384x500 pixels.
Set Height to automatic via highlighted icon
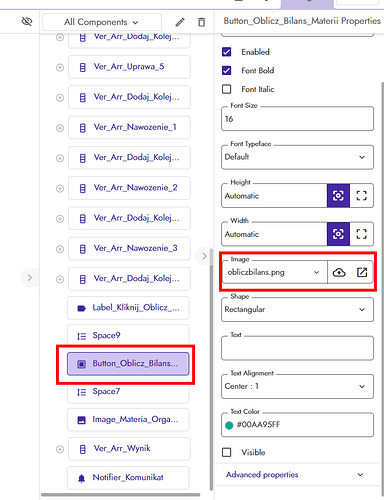pyautogui.click(x=338, y=196)
